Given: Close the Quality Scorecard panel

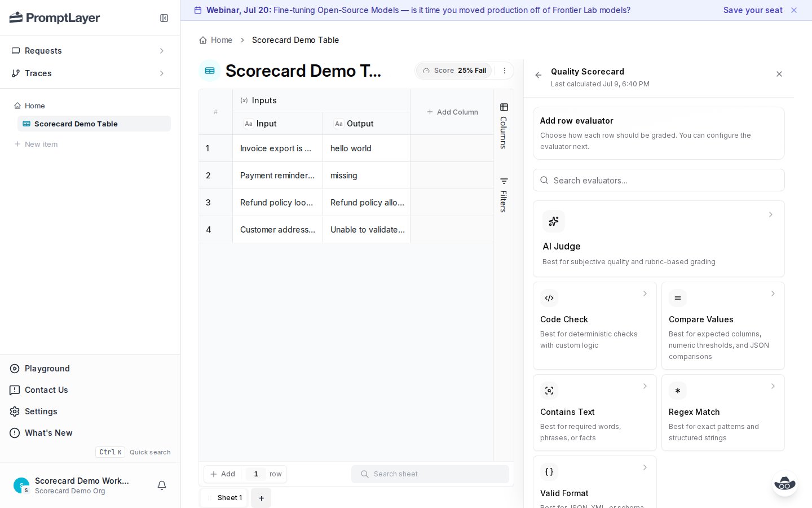Looking at the screenshot, I should pos(779,74).
